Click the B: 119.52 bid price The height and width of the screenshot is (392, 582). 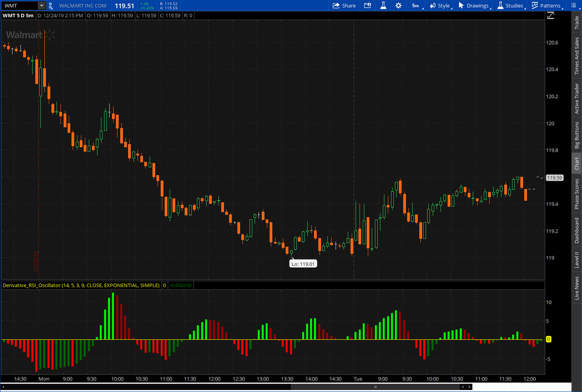point(169,4)
